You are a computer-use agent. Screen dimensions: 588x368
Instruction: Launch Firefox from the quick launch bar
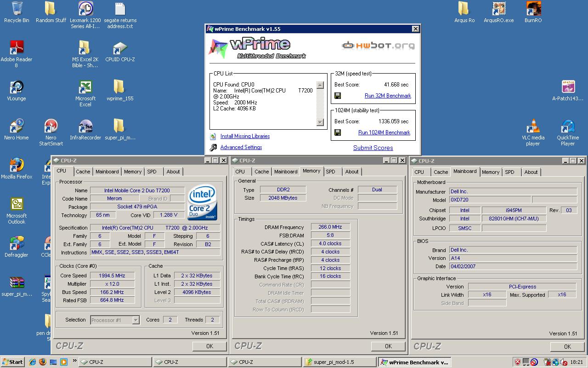coord(43,362)
